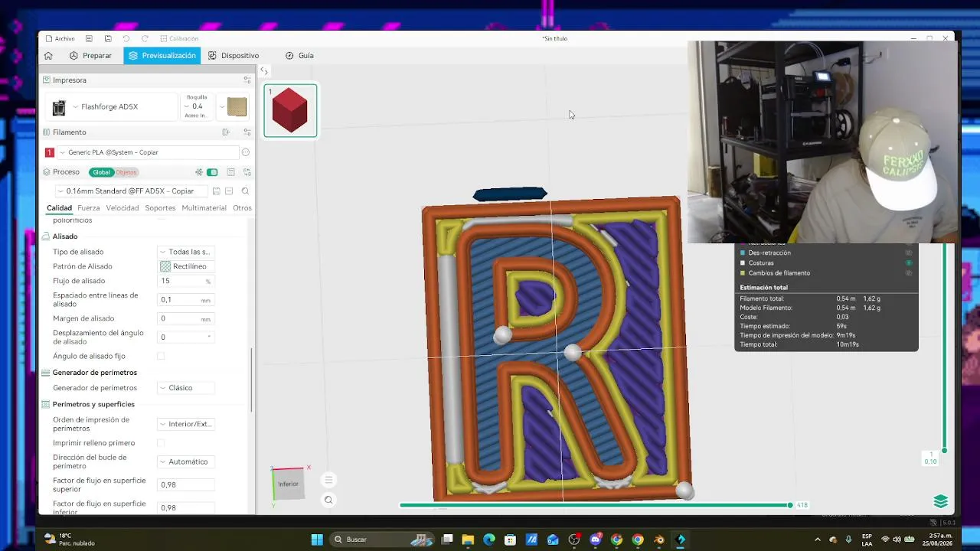Redo the last action
Screen dimensions: 980x551
pos(145,38)
